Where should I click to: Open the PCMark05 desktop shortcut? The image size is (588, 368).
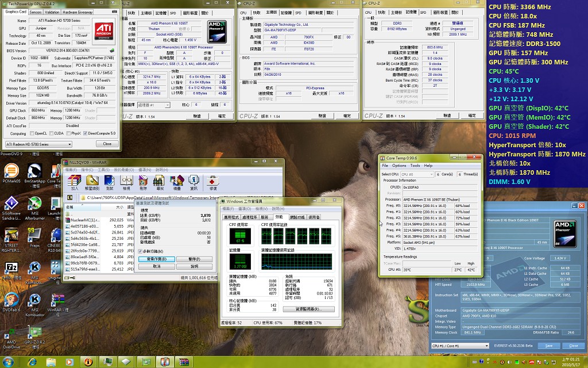(x=11, y=174)
